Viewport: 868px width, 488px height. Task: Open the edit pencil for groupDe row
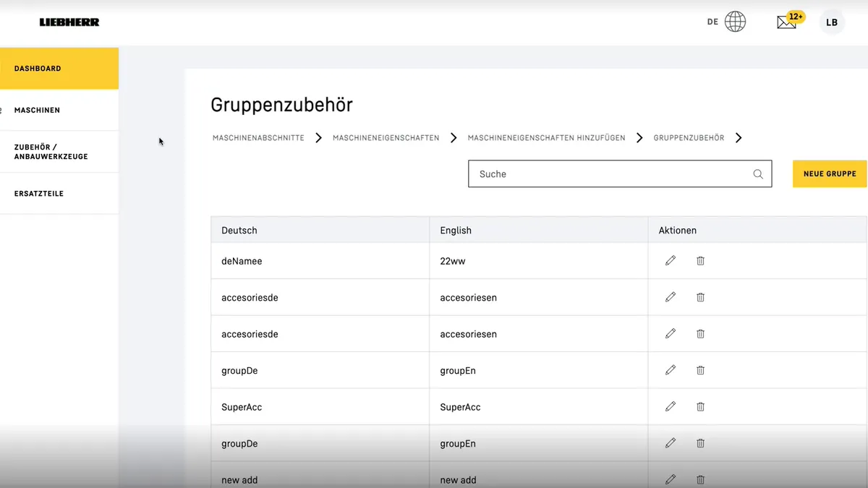[x=670, y=369]
